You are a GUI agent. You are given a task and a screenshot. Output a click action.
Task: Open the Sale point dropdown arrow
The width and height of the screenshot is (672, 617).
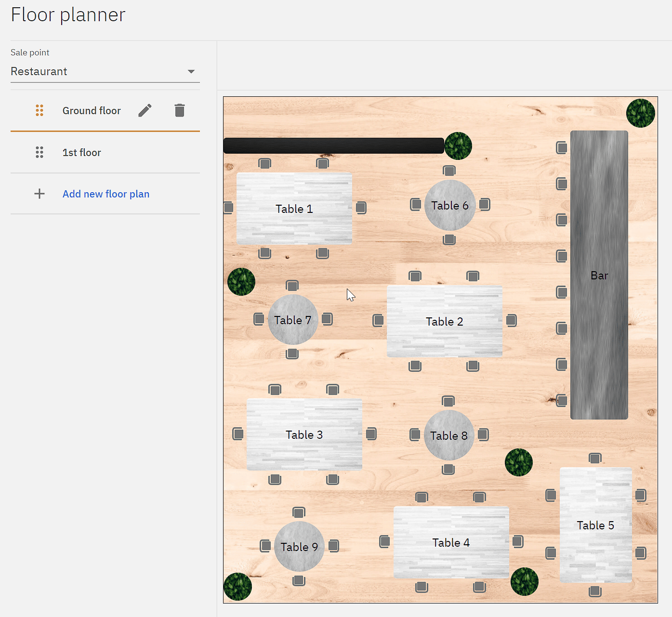pyautogui.click(x=191, y=72)
